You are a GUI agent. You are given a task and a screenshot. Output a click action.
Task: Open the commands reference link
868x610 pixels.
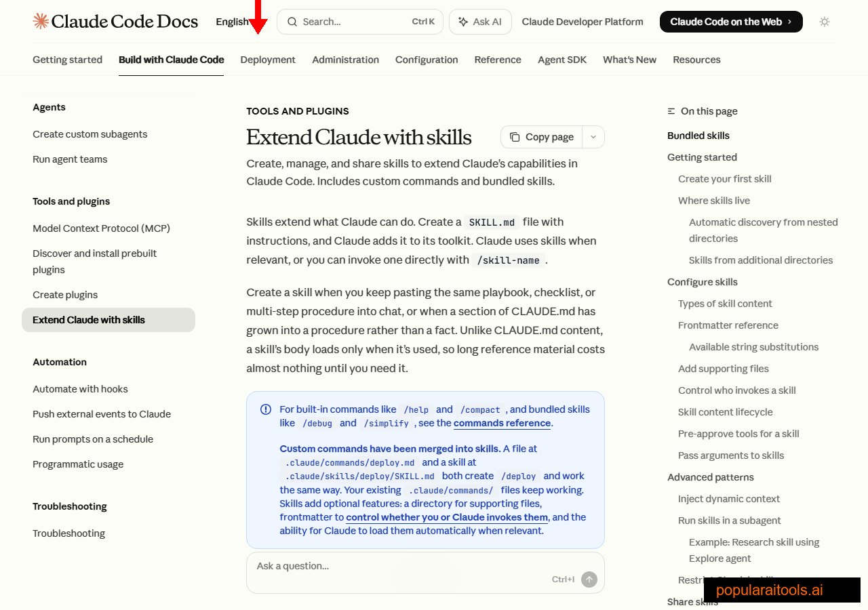[502, 423]
